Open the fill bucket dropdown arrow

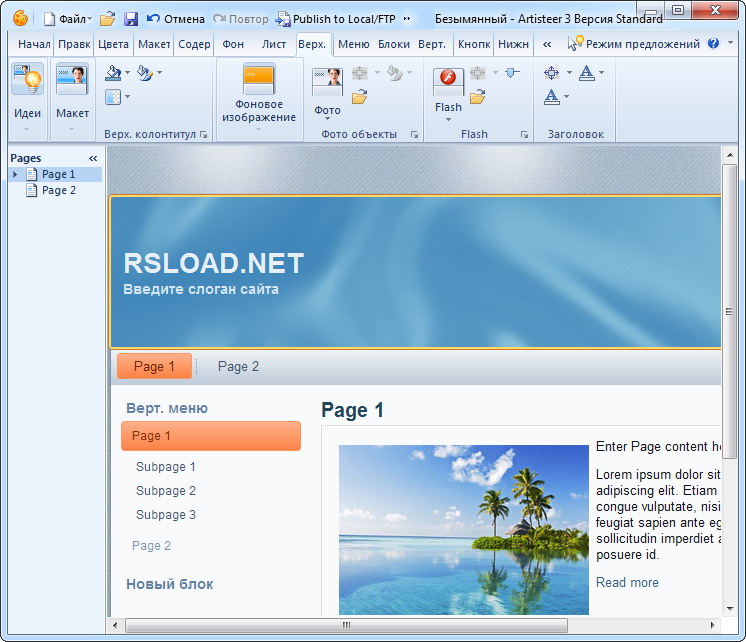[127, 73]
